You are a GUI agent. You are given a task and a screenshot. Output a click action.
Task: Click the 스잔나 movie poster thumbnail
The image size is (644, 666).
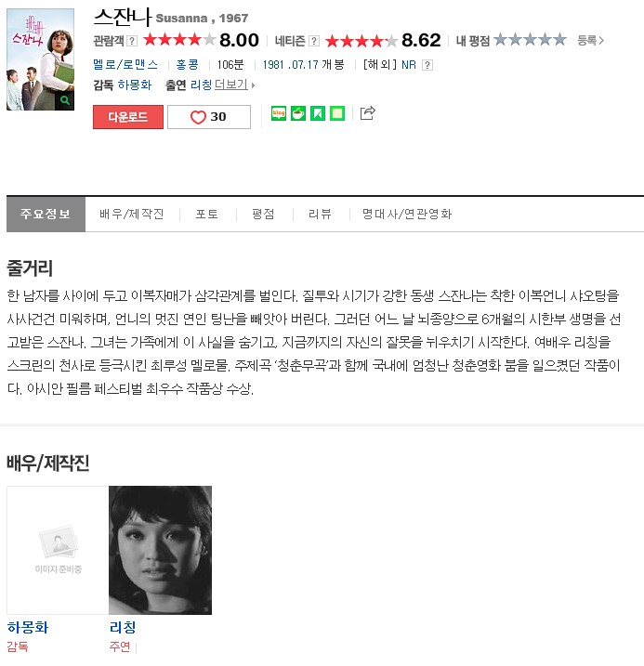(x=40, y=59)
